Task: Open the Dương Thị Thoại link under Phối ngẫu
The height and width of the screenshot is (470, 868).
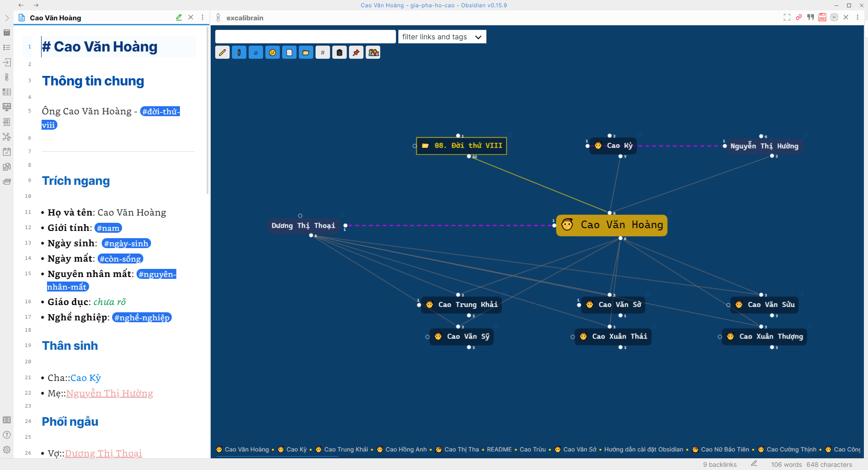Action: (103, 453)
